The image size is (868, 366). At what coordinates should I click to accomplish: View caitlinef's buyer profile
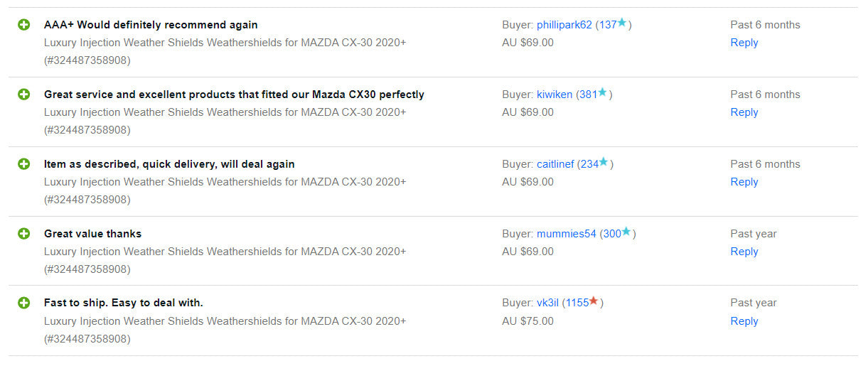pos(555,164)
